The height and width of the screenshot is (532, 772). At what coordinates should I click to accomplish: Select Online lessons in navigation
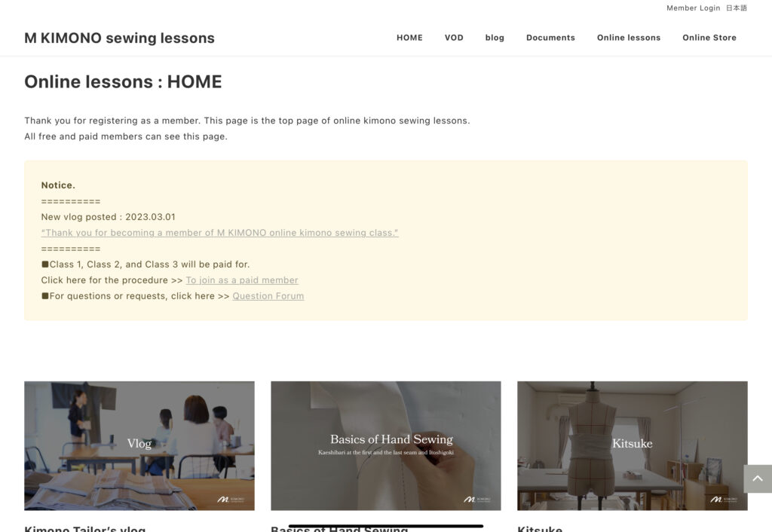[629, 38]
